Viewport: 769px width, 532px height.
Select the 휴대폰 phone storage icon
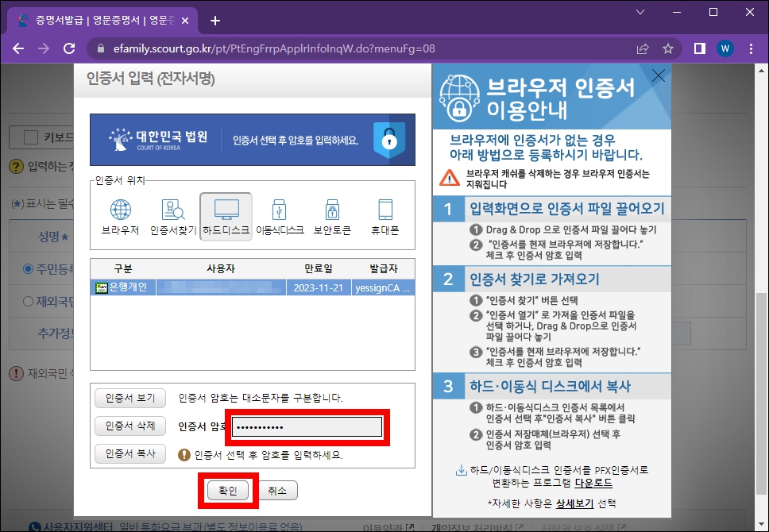click(x=384, y=213)
